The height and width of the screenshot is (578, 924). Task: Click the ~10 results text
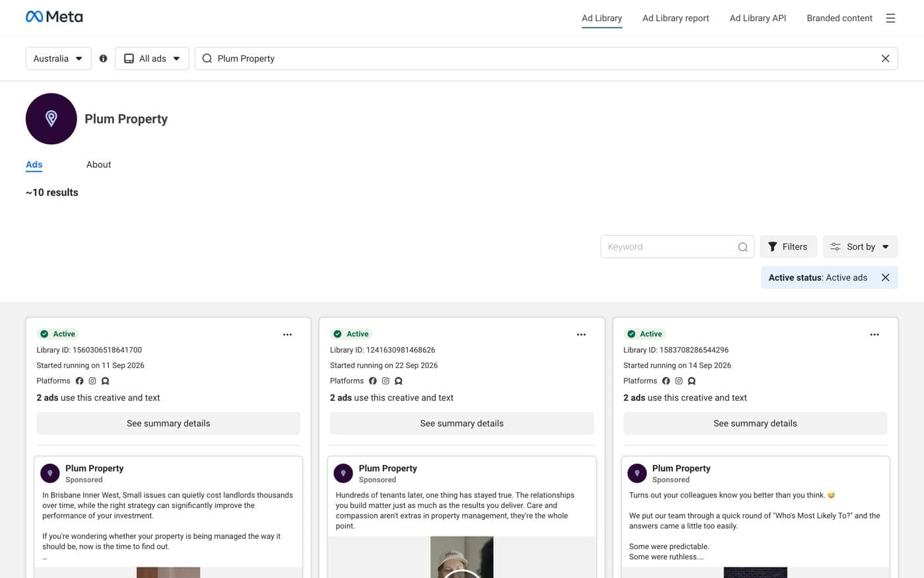tap(52, 192)
